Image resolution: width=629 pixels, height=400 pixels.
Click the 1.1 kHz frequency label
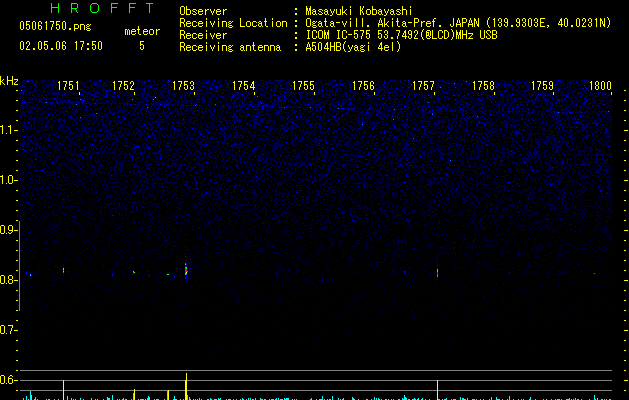pos(8,130)
